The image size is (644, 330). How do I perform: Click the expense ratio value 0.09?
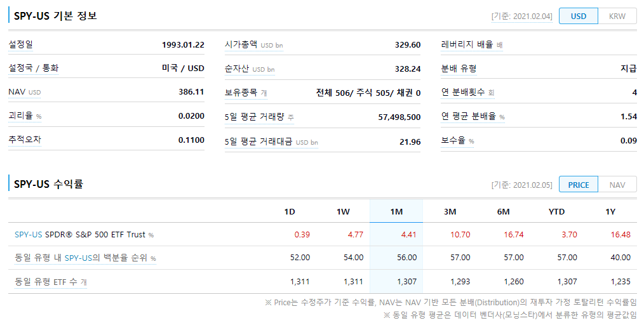point(628,141)
